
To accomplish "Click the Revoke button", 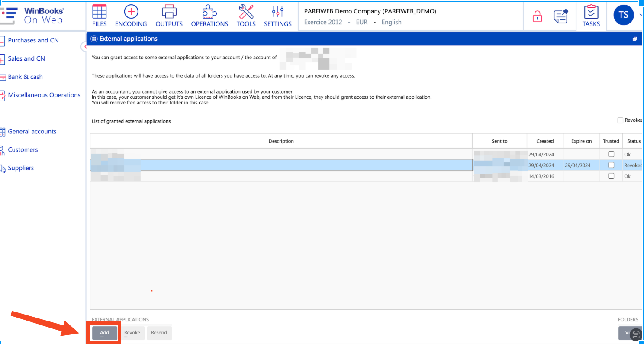I will [132, 333].
